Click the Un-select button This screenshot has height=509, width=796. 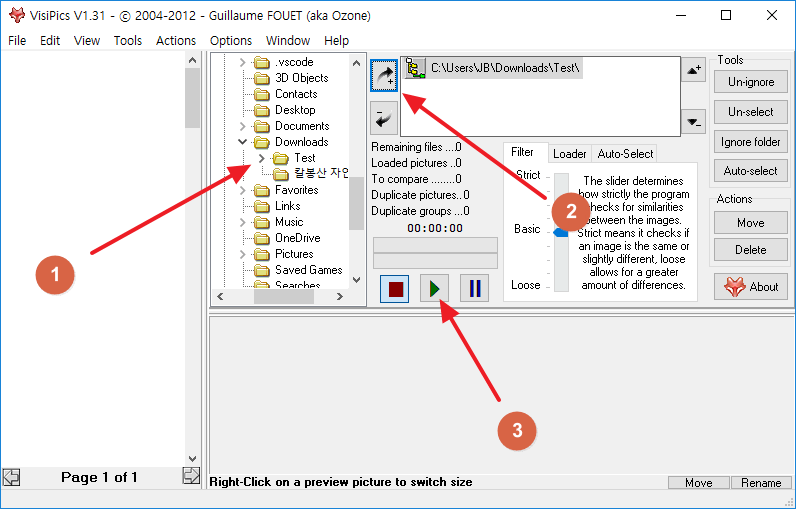click(x=751, y=112)
